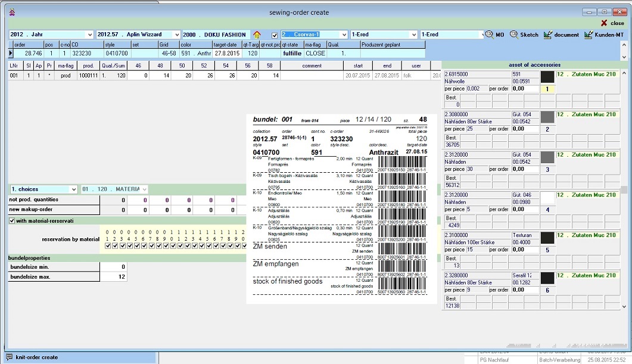Screen dimensions: 632x364
Task: Switch to knit-order create tab
Action: (38, 357)
